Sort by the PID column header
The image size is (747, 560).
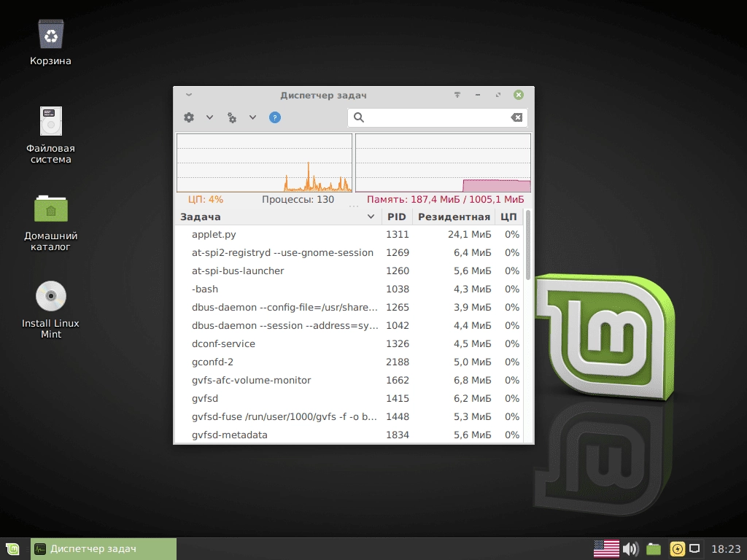tap(396, 217)
